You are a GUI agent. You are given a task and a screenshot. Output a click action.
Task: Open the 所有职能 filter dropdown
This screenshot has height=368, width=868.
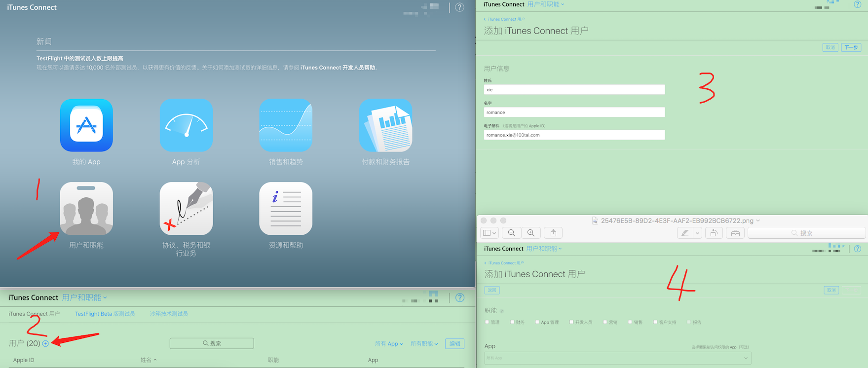[x=424, y=344]
